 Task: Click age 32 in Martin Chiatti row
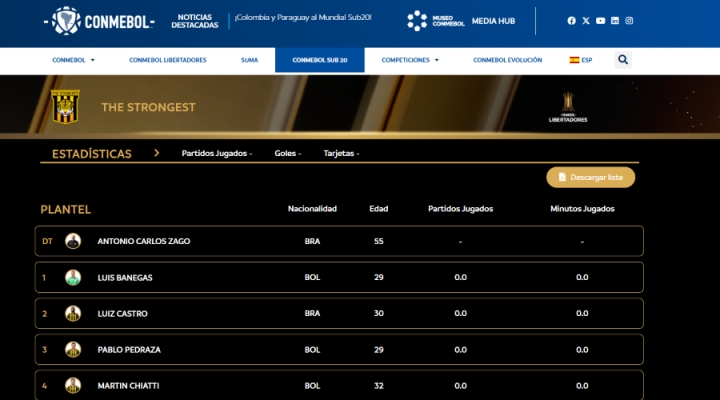tap(378, 386)
